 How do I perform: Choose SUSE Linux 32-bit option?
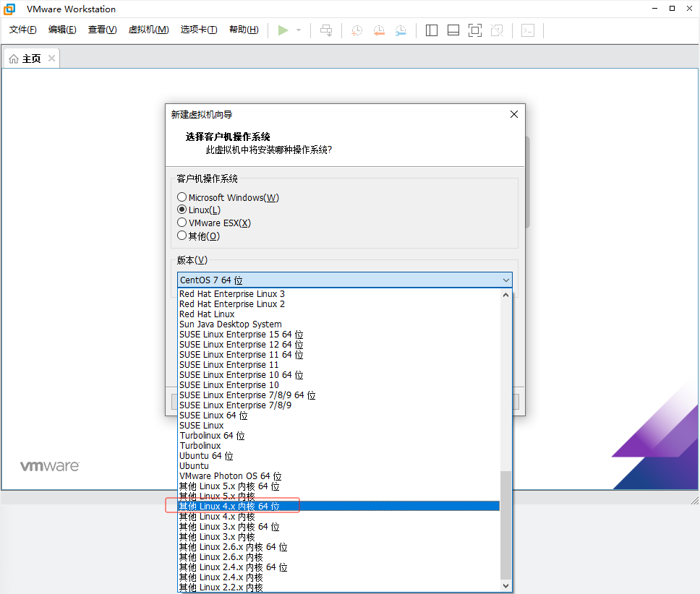339,426
